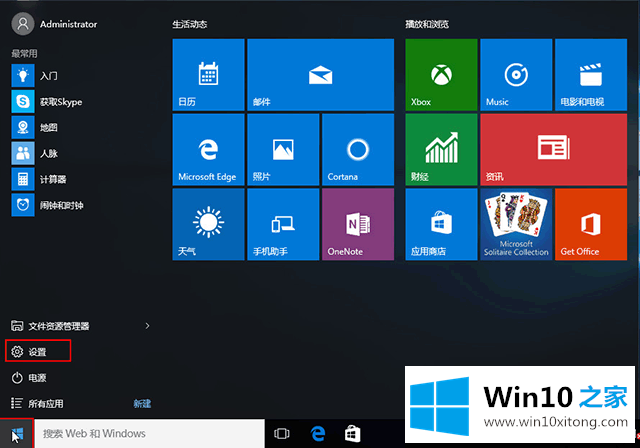Open the 手机助手 phone companion tile
Screen dimensions: 640x448
pyautogui.click(x=283, y=224)
